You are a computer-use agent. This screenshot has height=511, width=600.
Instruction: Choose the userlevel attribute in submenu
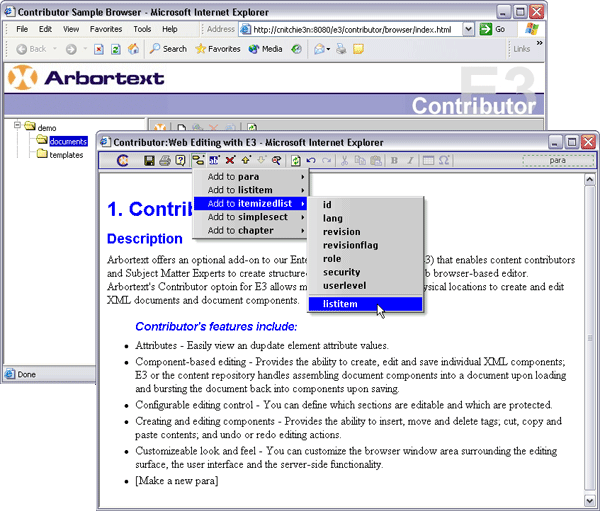pos(344,286)
